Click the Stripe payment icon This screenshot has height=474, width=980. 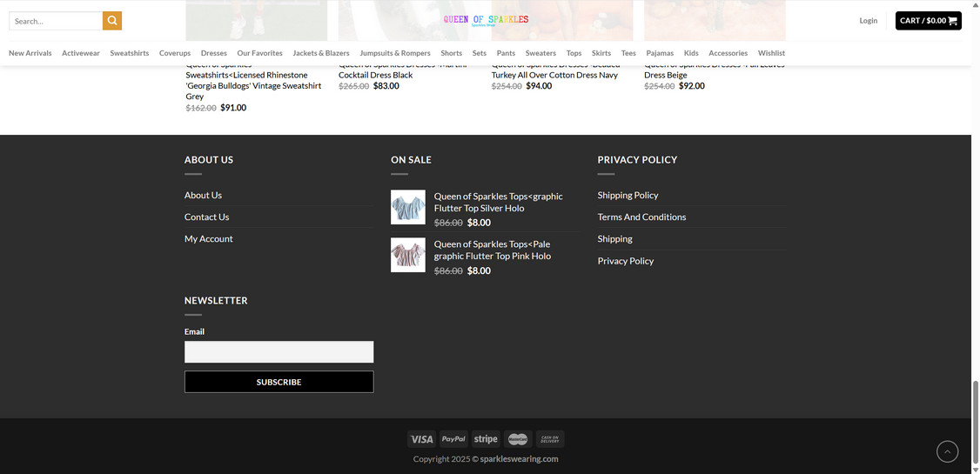[x=486, y=439]
